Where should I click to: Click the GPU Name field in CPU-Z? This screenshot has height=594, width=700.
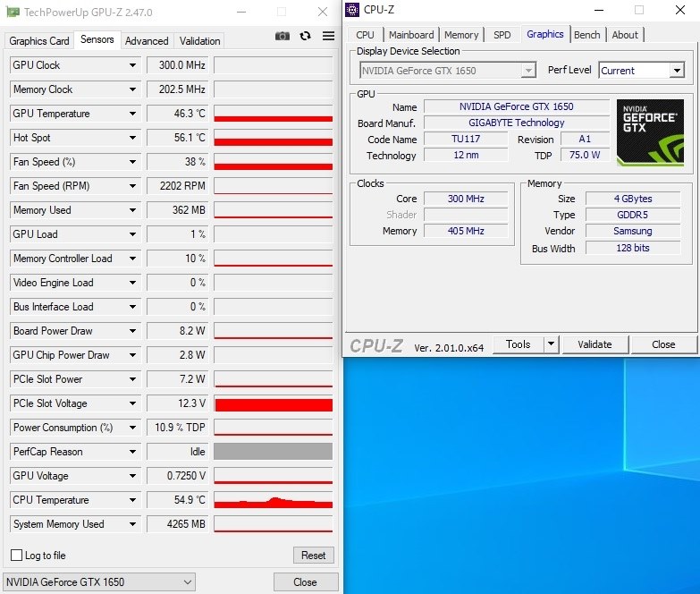(x=517, y=106)
